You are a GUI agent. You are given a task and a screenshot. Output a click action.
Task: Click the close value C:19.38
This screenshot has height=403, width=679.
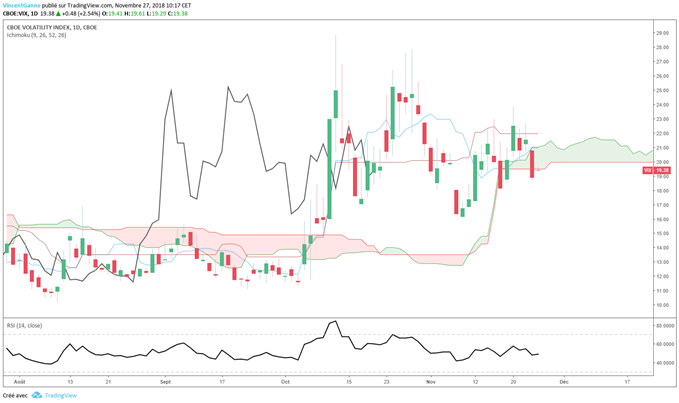(178, 14)
